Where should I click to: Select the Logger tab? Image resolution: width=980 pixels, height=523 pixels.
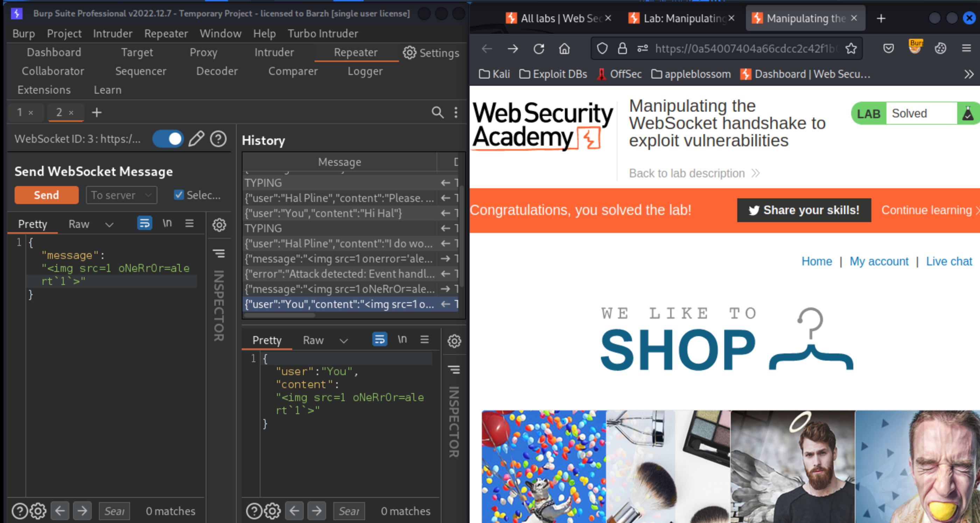(x=365, y=71)
